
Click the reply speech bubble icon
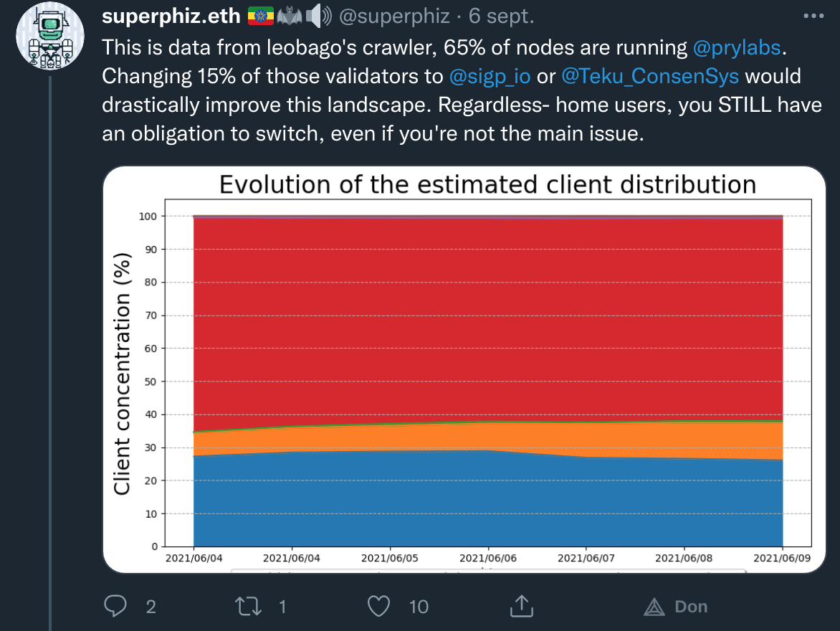pyautogui.click(x=115, y=607)
